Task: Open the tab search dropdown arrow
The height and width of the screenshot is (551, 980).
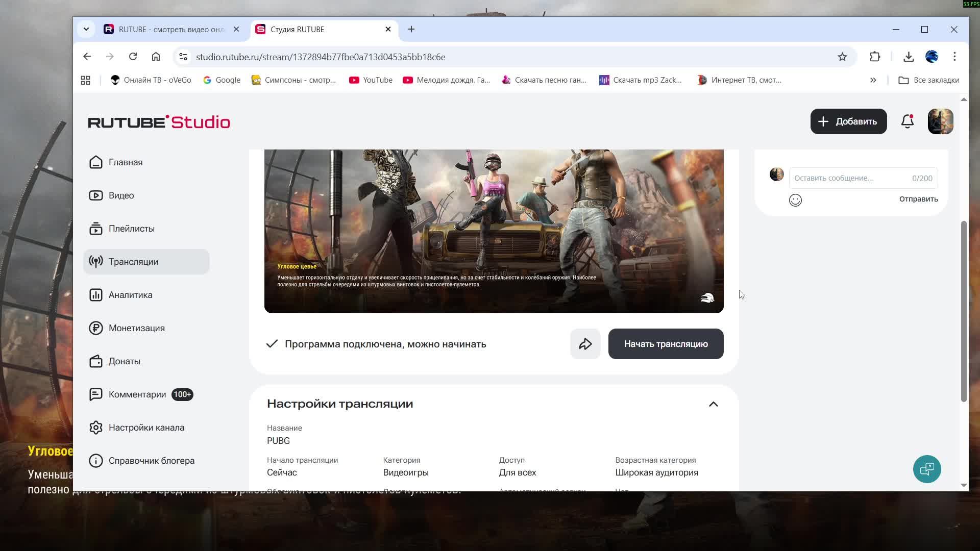Action: tap(86, 29)
